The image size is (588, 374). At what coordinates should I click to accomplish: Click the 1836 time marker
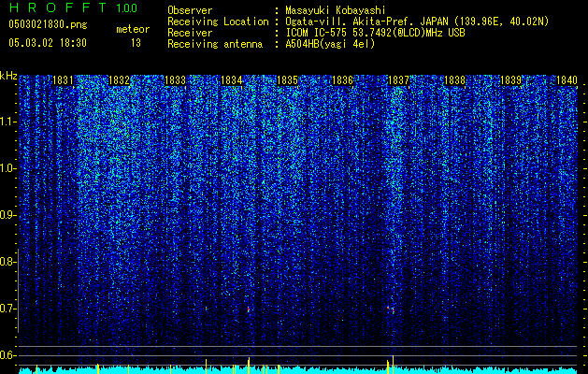[343, 80]
